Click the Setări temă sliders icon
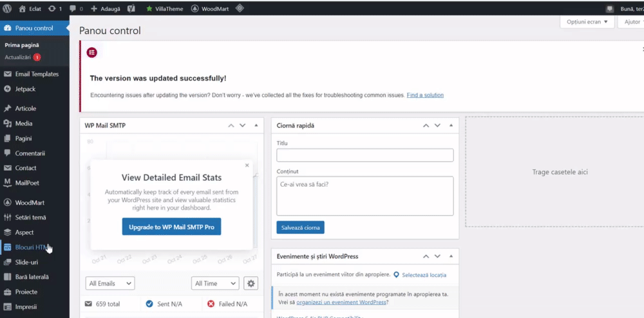The width and height of the screenshot is (644, 318). click(7, 218)
